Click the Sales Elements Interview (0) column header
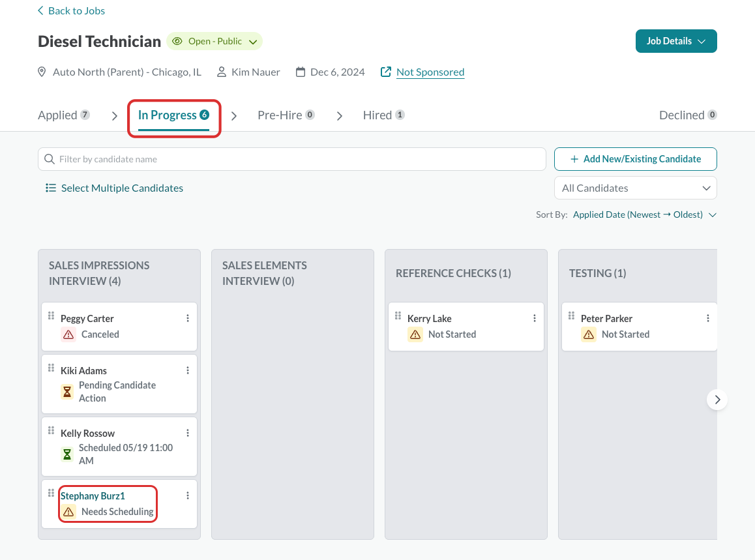 tap(264, 274)
